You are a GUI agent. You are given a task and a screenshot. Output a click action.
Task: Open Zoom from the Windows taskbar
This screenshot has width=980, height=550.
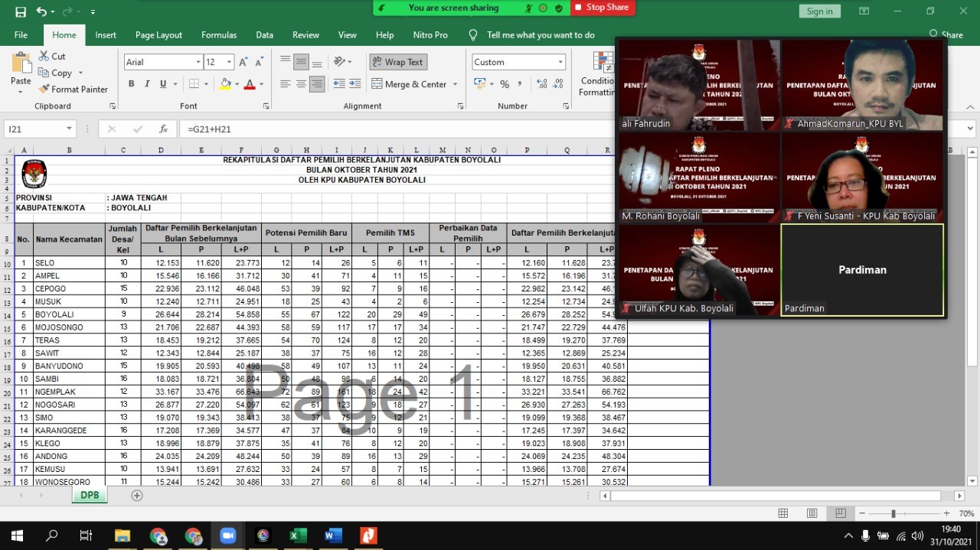227,535
